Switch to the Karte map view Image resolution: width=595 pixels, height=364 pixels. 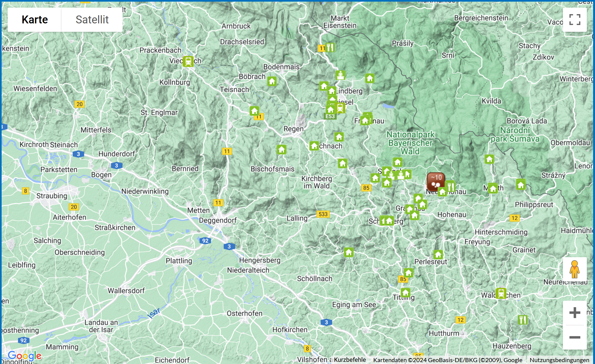[x=35, y=20]
